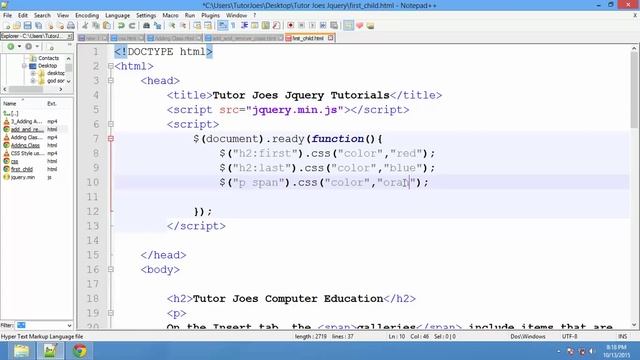Open File Explorer from the taskbar

point(21,351)
